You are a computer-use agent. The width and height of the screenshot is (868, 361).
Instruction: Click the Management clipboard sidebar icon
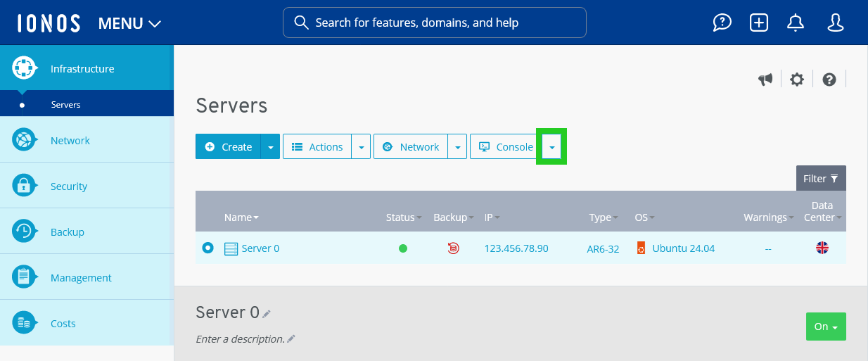click(25, 277)
